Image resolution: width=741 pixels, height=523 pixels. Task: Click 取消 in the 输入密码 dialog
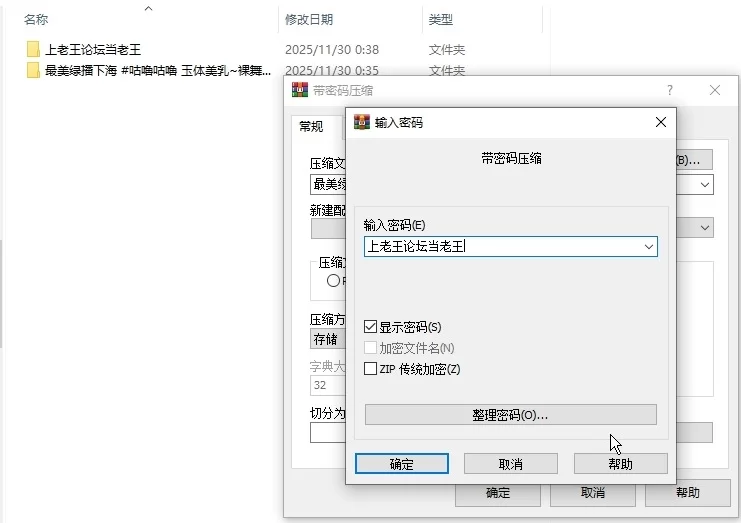tap(511, 464)
